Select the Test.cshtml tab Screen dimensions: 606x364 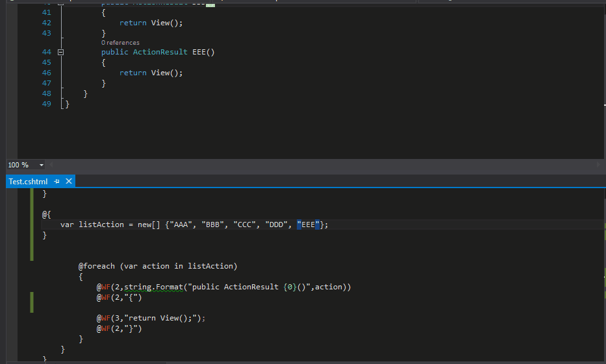pyautogui.click(x=28, y=182)
